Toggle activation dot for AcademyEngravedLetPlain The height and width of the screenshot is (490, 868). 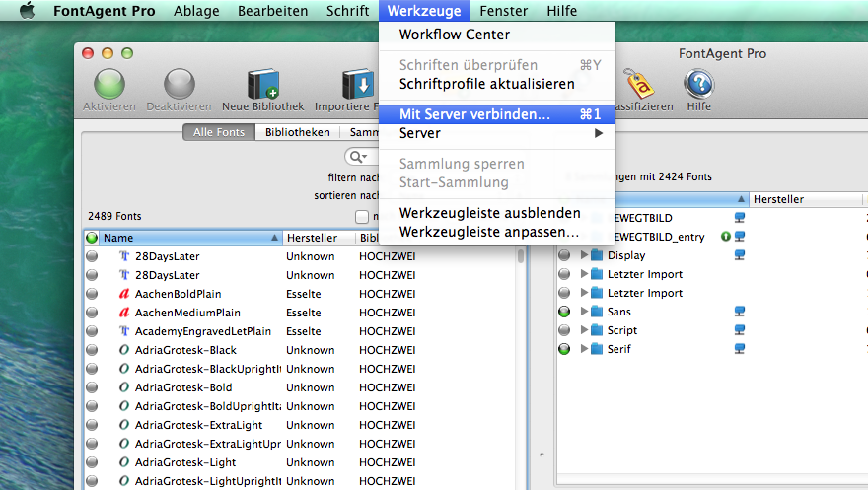92,331
